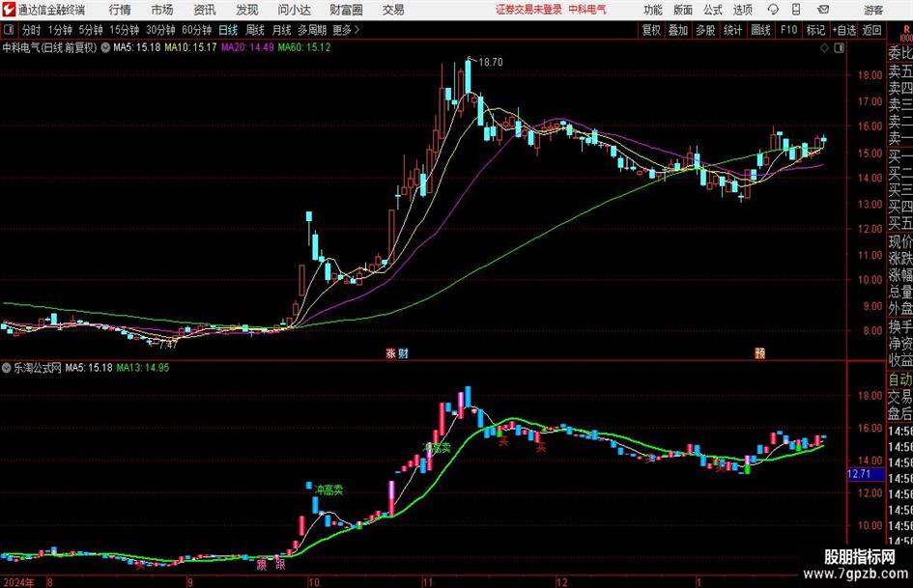The height and width of the screenshot is (588, 913).
Task: Click the MA20: 14.49 label
Action: (x=247, y=47)
